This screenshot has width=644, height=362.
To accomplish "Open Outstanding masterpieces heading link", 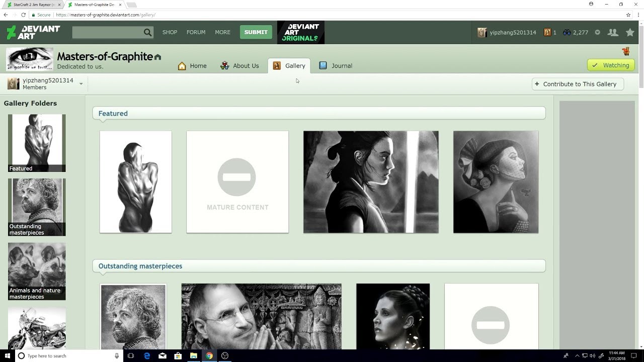I will pos(140,266).
